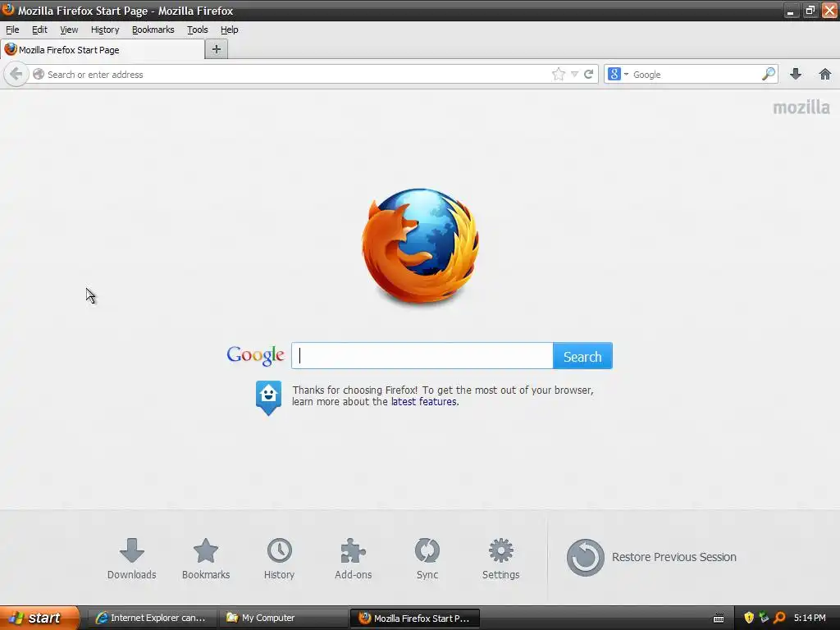The width and height of the screenshot is (840, 630).
Task: Open the Help menu
Action: coord(230,30)
